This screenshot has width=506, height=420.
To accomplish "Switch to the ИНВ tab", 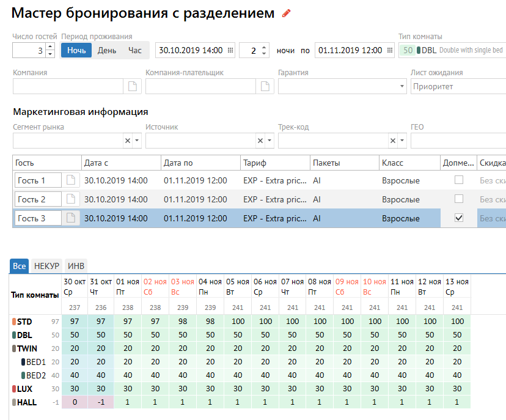I will click(x=77, y=266).
